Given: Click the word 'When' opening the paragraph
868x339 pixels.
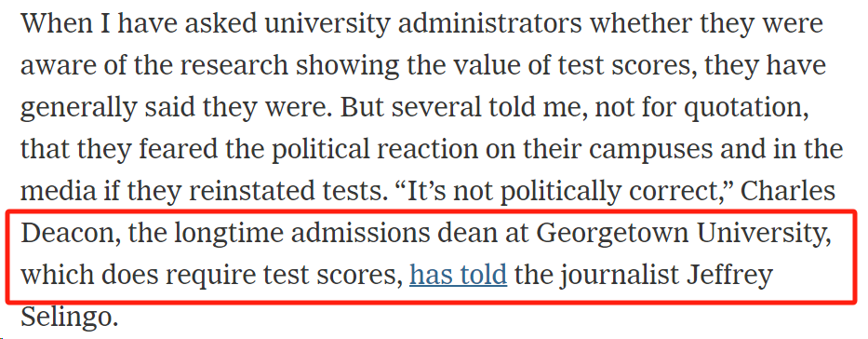Looking at the screenshot, I should click(54, 23).
